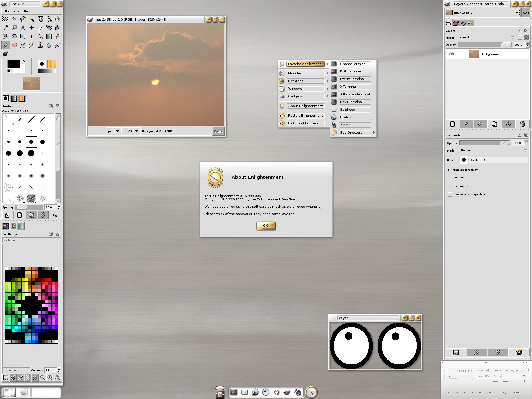
Task: Open the layer Mode dropdown in Layers
Action: click(x=486, y=37)
